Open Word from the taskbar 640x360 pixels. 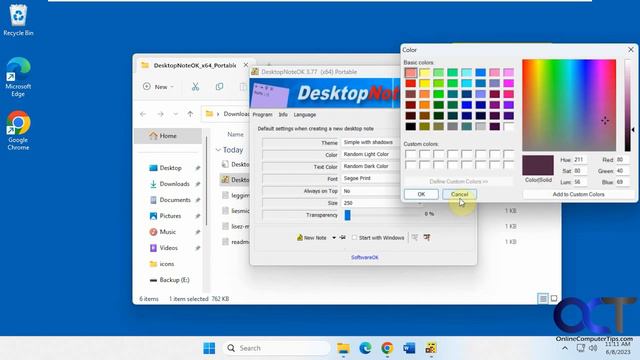(x=409, y=348)
